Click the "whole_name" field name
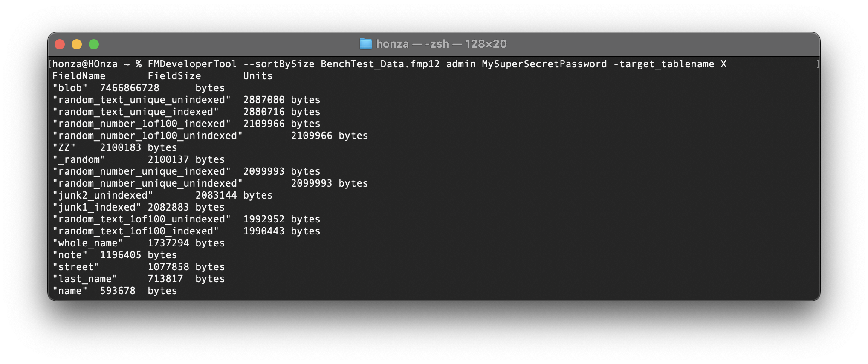868x364 pixels. tap(88, 243)
